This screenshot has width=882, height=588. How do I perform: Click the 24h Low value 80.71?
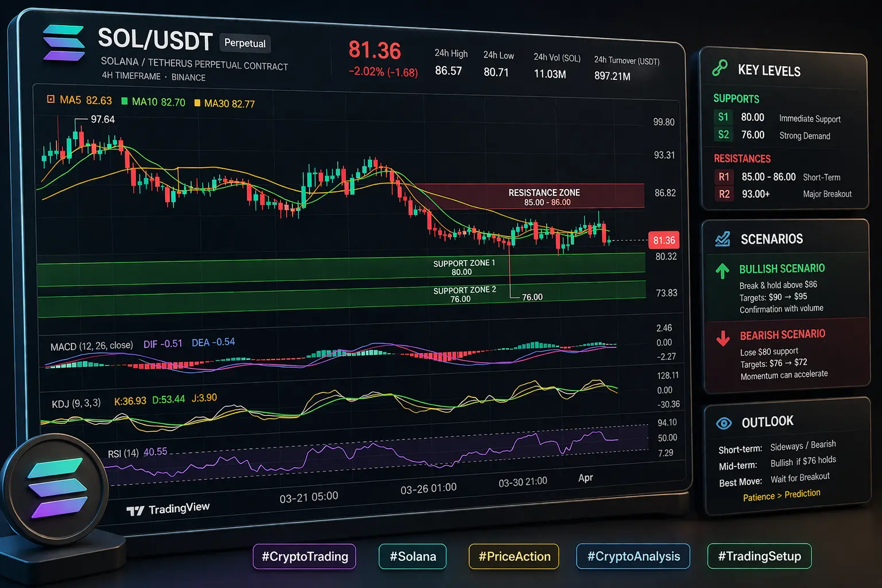pyautogui.click(x=496, y=72)
